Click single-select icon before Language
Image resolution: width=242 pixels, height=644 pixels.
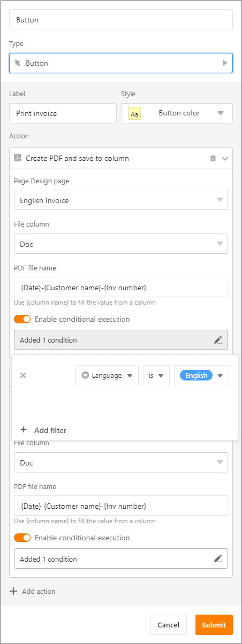pos(85,376)
